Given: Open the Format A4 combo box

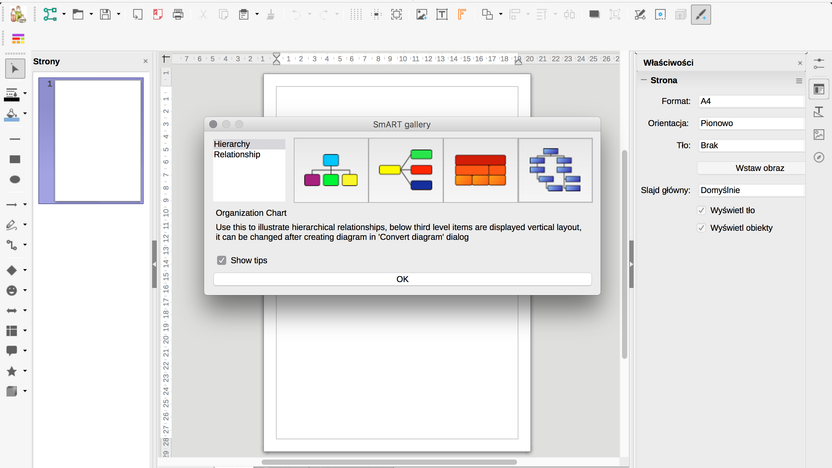Looking at the screenshot, I should (x=751, y=101).
